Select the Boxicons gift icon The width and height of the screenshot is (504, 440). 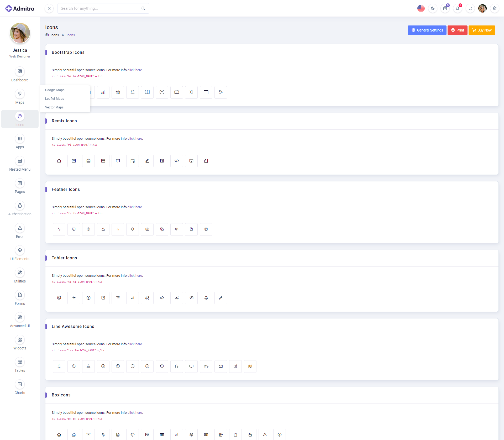point(221,435)
